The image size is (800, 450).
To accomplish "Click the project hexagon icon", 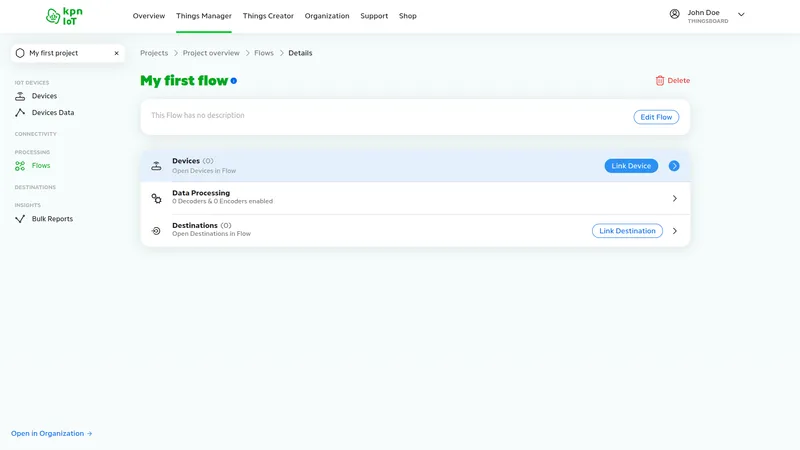I will [x=20, y=53].
